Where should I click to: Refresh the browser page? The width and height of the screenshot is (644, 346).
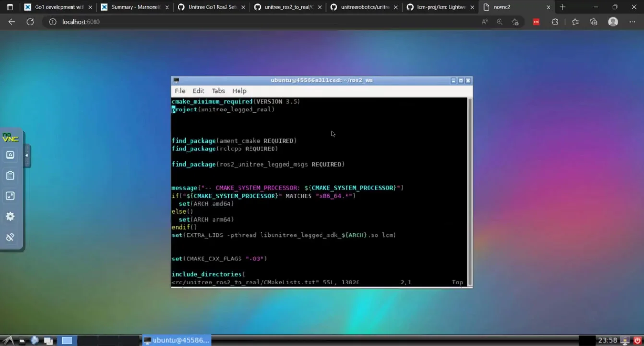coord(30,22)
